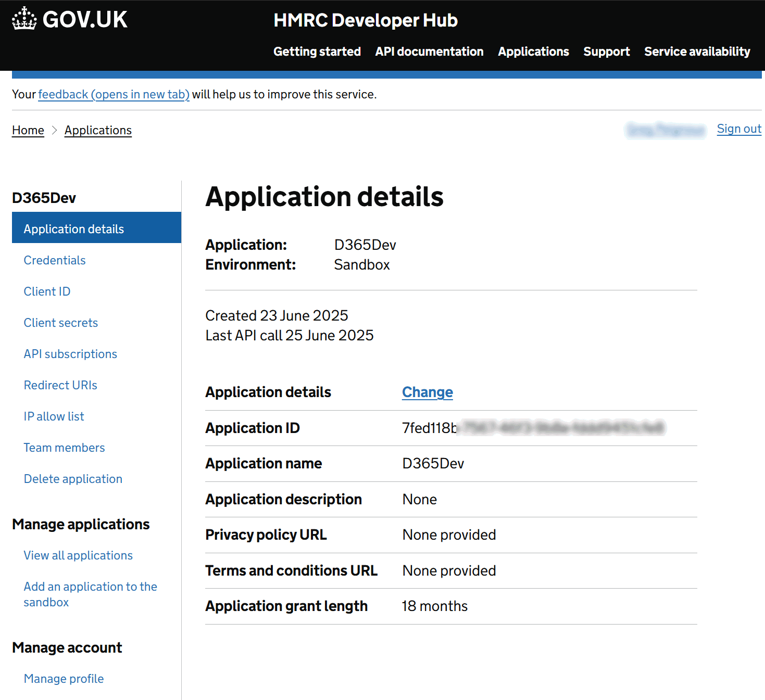
Task: View the Client ID page
Action: (47, 291)
